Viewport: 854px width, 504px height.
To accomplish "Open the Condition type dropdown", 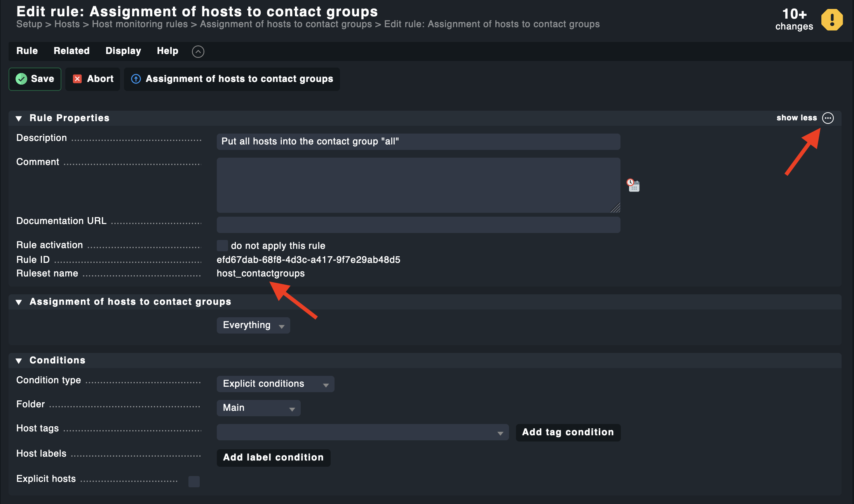I will pos(275,384).
